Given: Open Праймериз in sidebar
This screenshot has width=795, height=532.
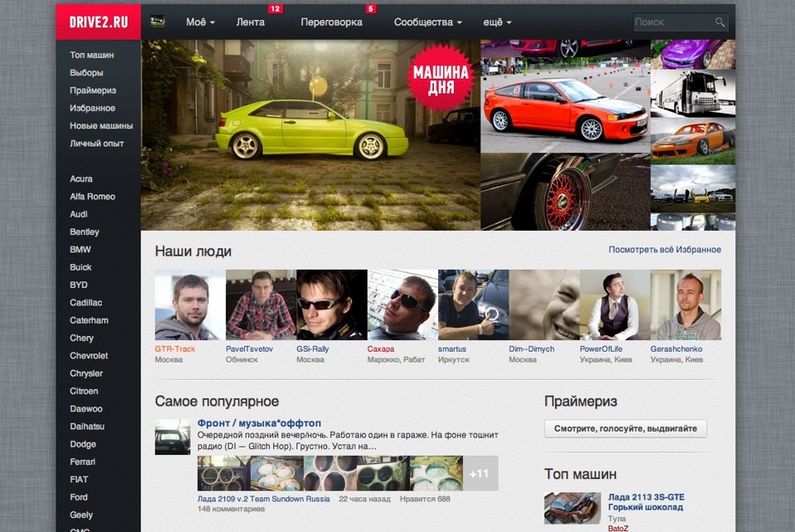Looking at the screenshot, I should click(x=94, y=90).
